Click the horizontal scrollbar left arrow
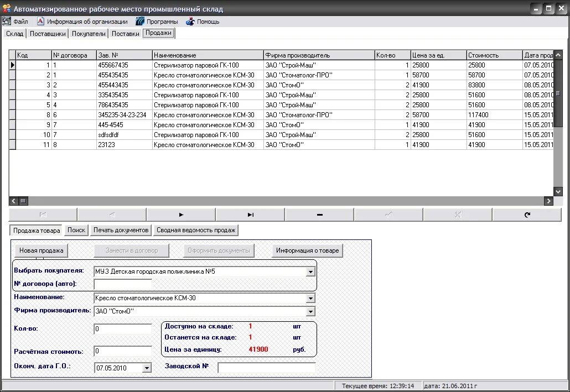The height and width of the screenshot is (392, 570). [x=13, y=201]
